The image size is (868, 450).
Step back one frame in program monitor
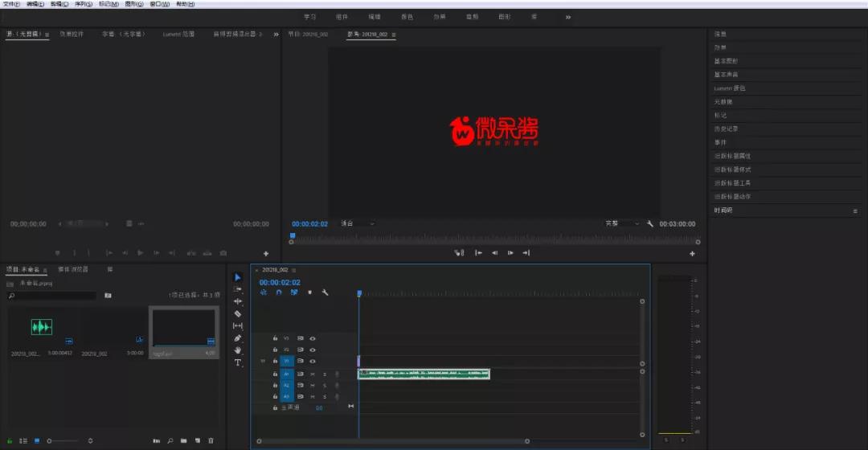click(x=494, y=253)
